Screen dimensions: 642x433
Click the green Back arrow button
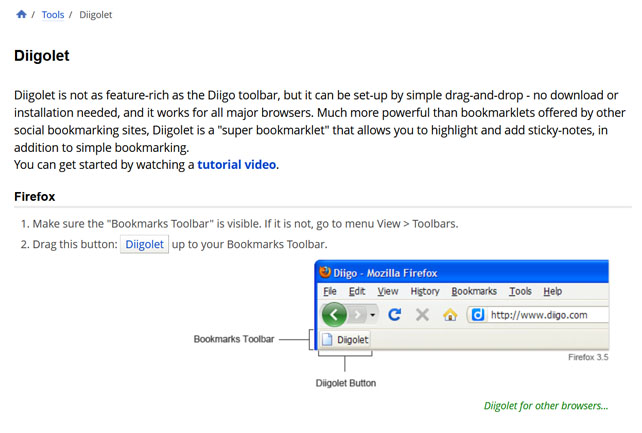[x=334, y=314]
